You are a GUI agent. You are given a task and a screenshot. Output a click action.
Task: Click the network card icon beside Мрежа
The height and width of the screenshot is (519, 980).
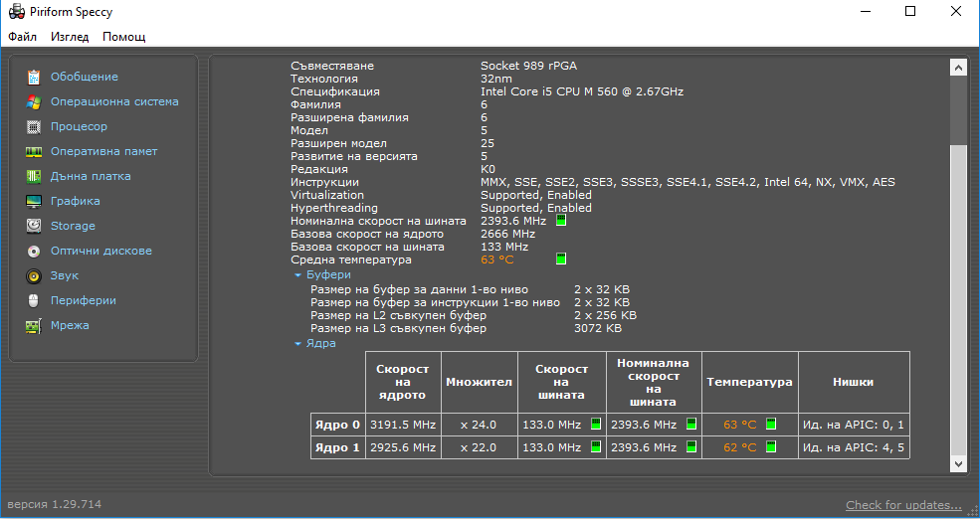34,325
